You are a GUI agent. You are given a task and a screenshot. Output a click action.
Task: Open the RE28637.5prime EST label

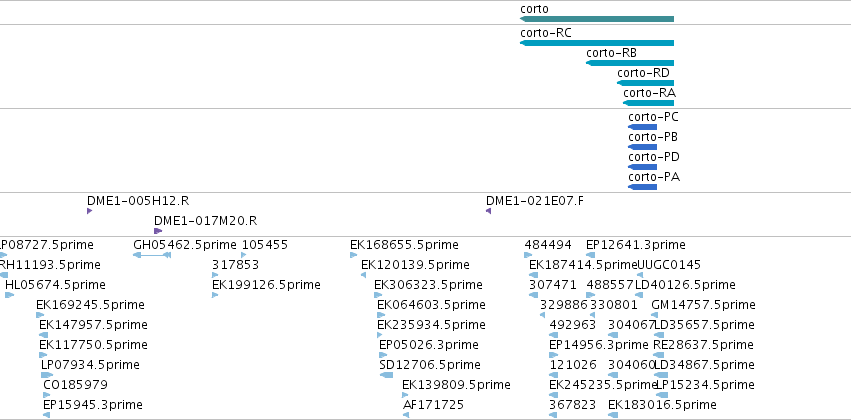click(703, 345)
